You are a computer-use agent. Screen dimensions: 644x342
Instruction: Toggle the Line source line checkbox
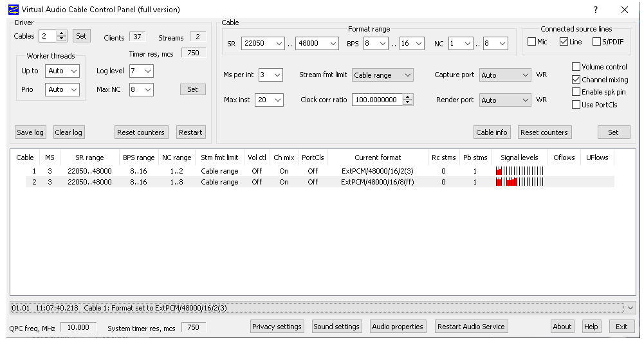(x=564, y=42)
